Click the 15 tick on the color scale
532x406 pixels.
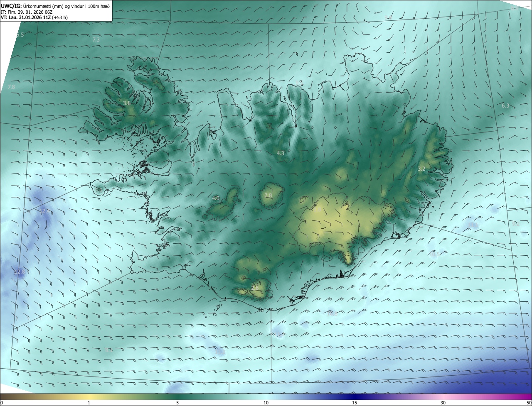(x=355, y=403)
